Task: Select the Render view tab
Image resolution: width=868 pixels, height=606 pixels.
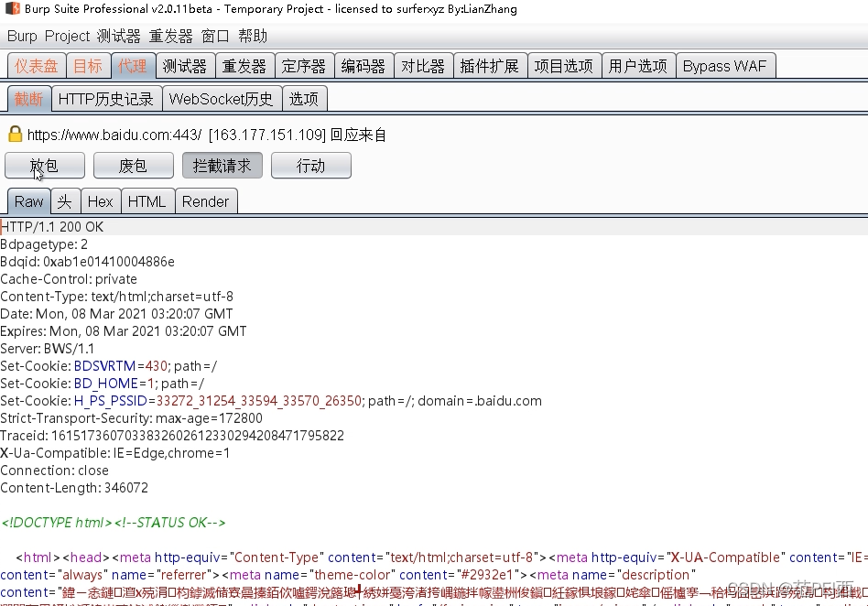Action: pos(206,201)
